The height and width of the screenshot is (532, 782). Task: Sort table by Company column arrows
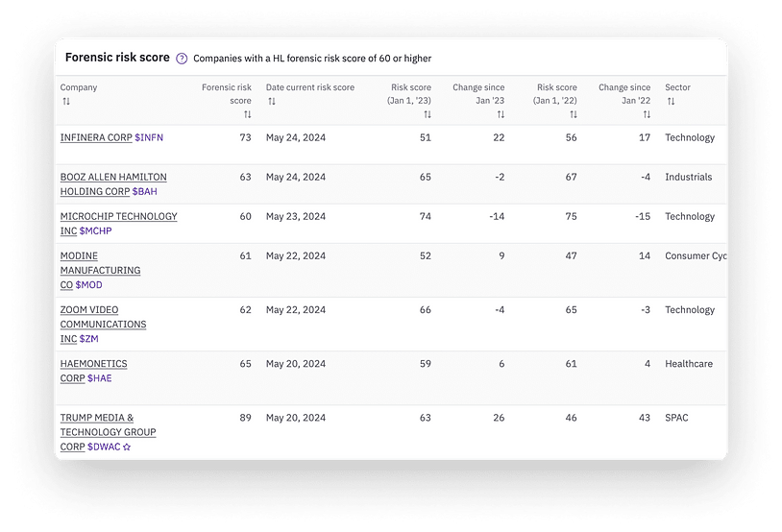(x=65, y=102)
